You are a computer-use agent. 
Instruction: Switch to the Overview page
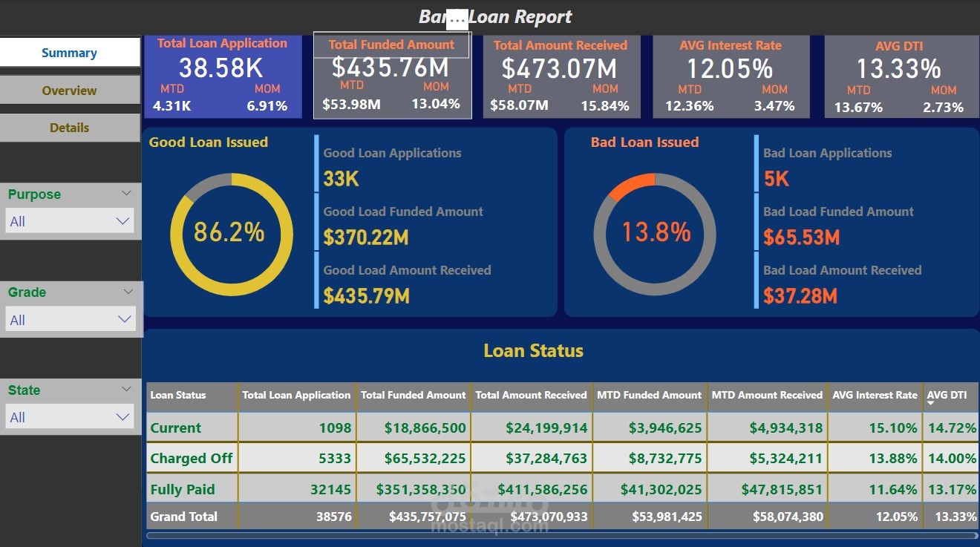(x=70, y=91)
